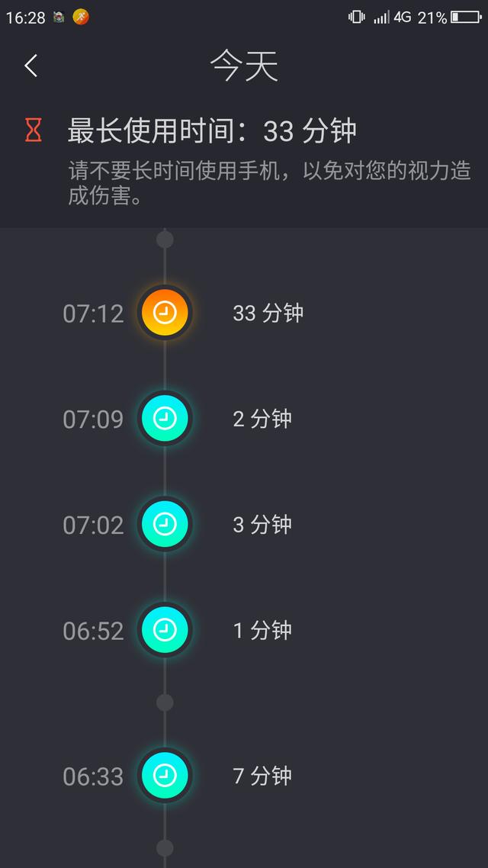The height and width of the screenshot is (868, 488).
Task: Tap the battery icon in status bar
Action: tap(467, 17)
